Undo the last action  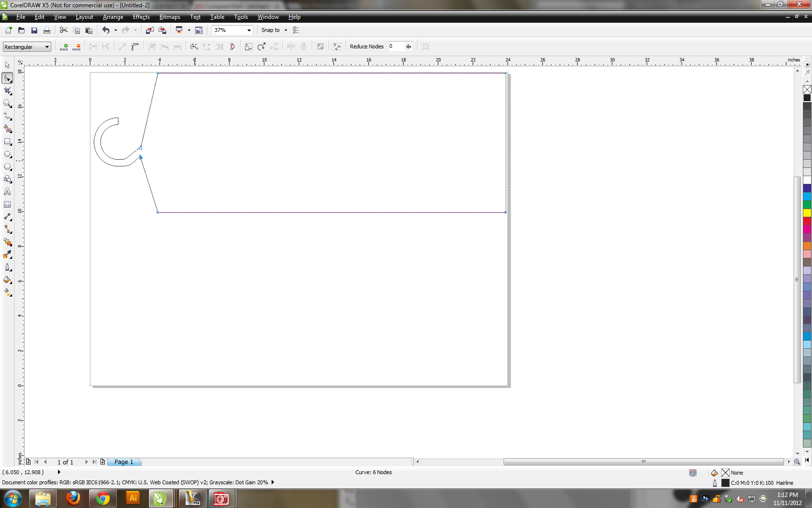tap(106, 30)
